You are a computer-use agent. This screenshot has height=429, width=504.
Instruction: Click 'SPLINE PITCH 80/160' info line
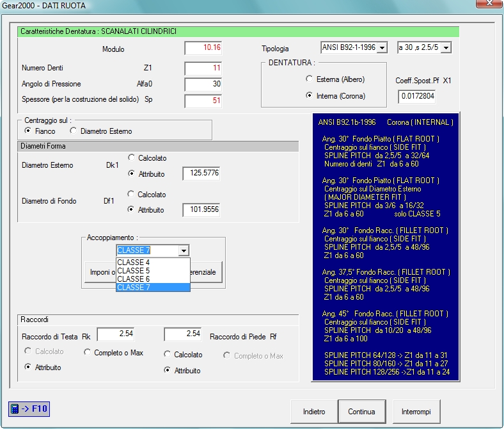[x=386, y=364]
